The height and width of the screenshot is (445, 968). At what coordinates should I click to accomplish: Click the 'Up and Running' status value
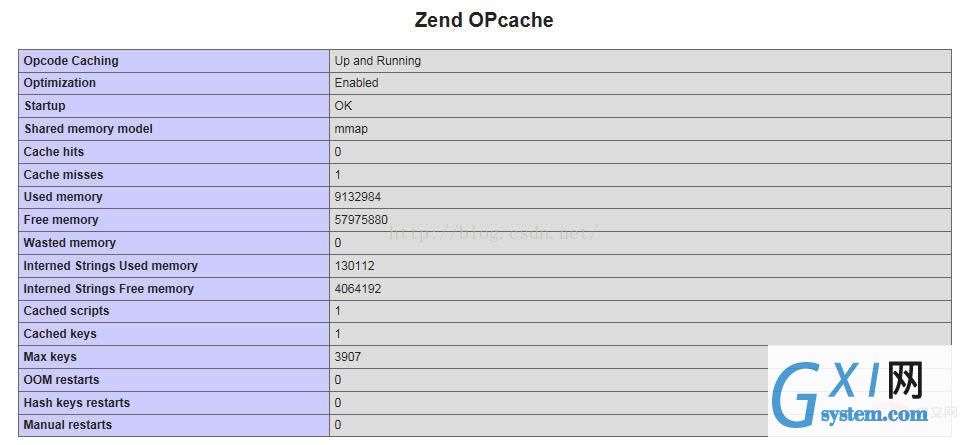pyautogui.click(x=377, y=60)
